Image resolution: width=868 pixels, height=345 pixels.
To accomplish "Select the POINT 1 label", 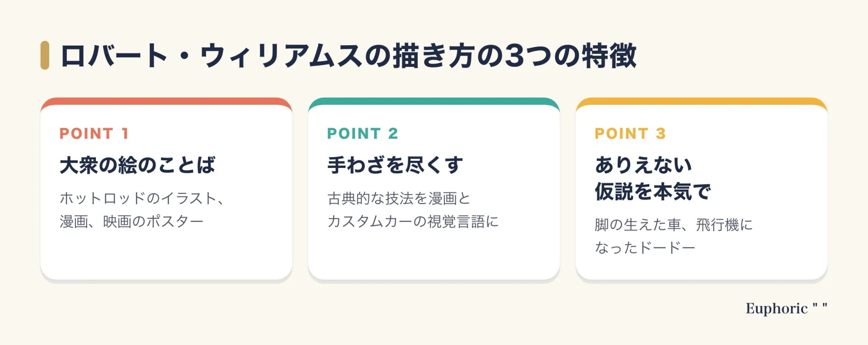I will (94, 134).
